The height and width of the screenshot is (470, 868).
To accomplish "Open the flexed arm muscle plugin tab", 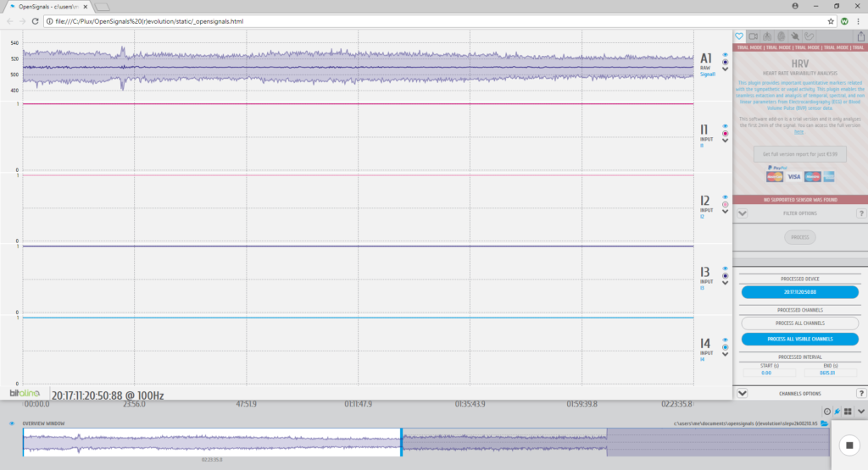I will [810, 36].
